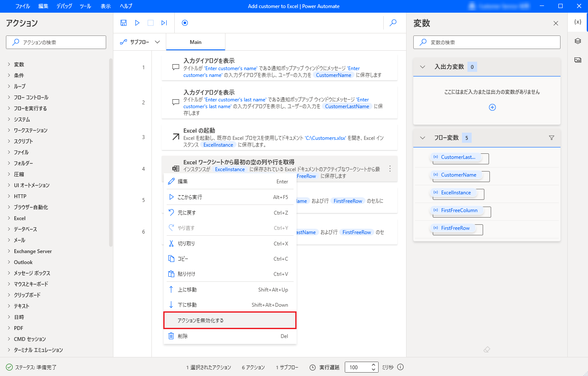
Task: Toggle variables pane {x} icon
Action: tap(578, 22)
